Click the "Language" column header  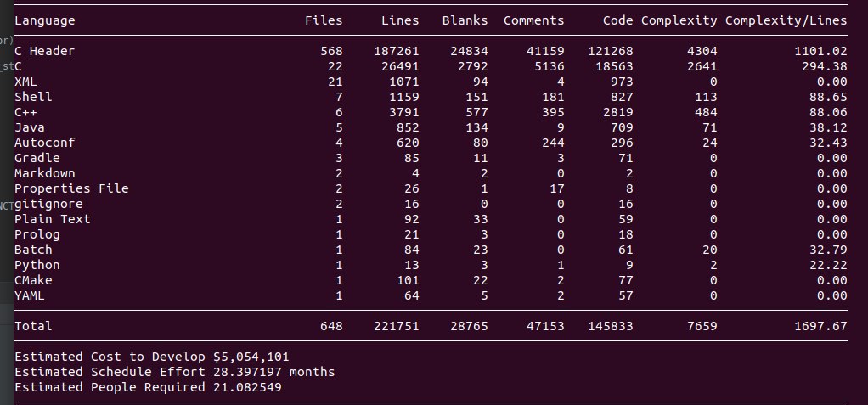click(x=44, y=21)
